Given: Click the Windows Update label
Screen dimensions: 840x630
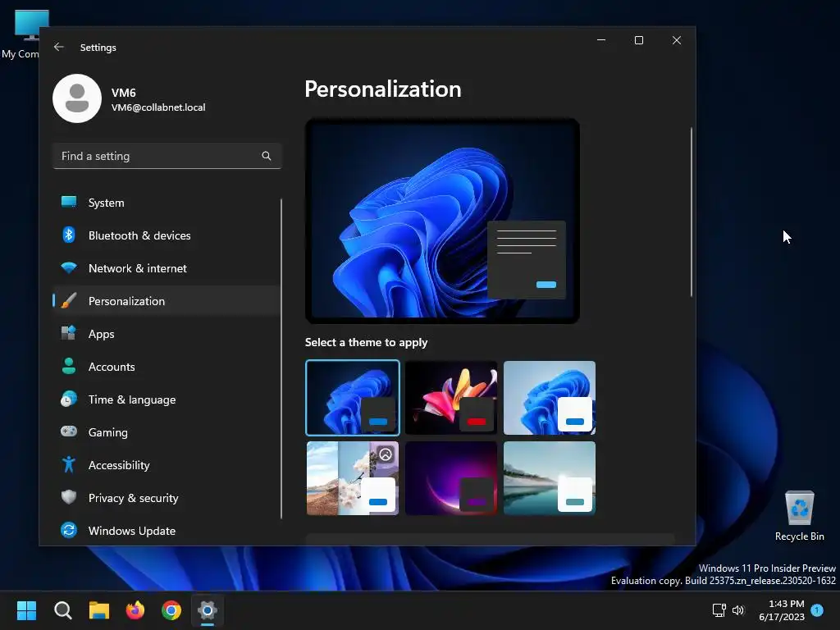Looking at the screenshot, I should click(132, 531).
